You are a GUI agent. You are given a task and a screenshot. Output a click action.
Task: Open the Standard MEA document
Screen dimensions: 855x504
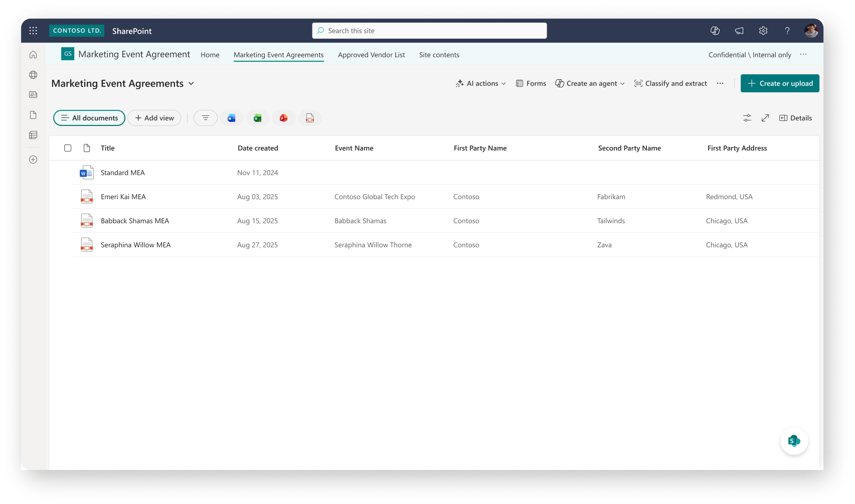(x=123, y=173)
